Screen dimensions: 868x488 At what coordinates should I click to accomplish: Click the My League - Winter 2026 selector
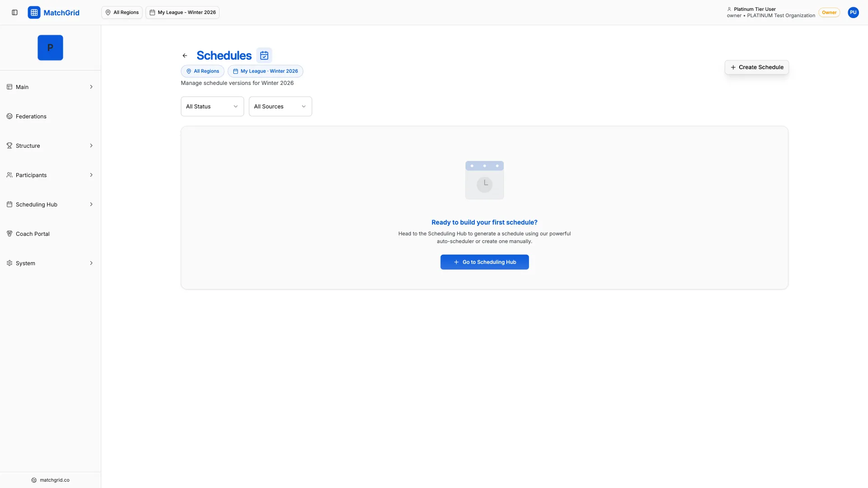tap(182, 12)
